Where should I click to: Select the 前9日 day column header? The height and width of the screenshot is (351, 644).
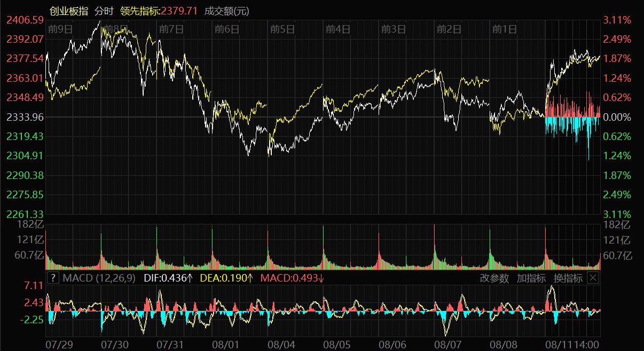click(x=60, y=29)
